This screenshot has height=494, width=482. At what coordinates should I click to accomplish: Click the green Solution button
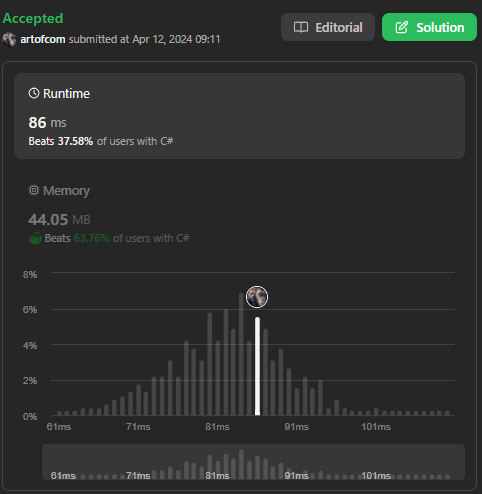(x=429, y=27)
